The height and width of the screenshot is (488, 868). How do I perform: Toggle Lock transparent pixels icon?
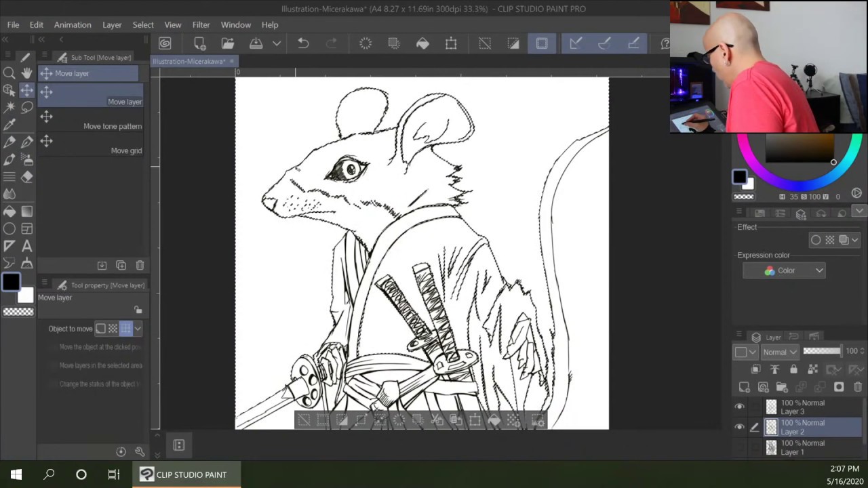click(813, 369)
